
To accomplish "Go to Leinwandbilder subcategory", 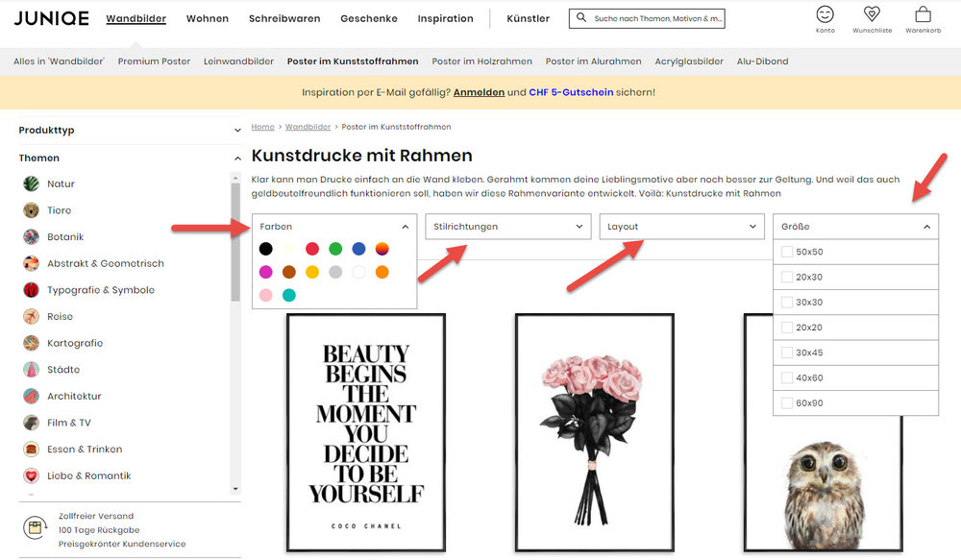I will [x=238, y=61].
